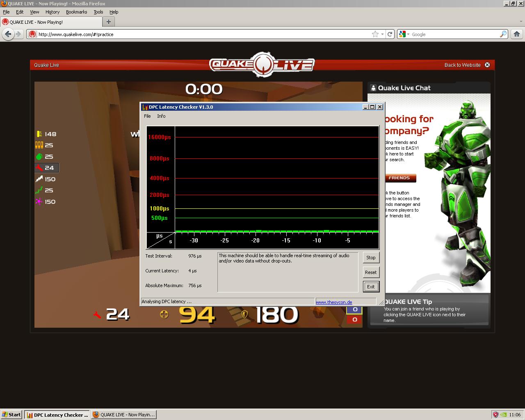Click the Windows Start button

11,415
